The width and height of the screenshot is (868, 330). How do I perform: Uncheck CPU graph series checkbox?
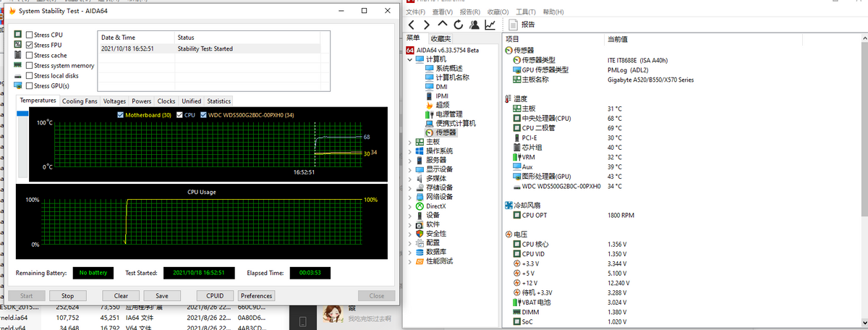click(x=179, y=115)
